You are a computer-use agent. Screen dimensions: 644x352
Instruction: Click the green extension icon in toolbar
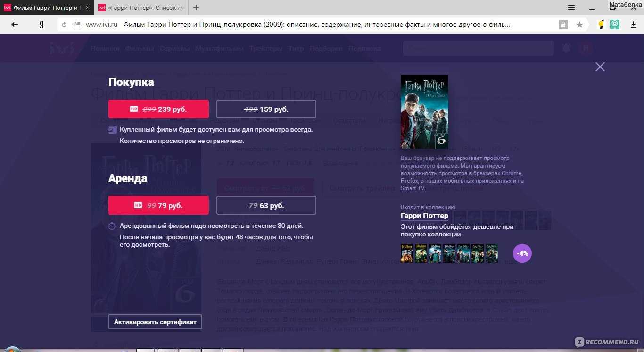615,25
